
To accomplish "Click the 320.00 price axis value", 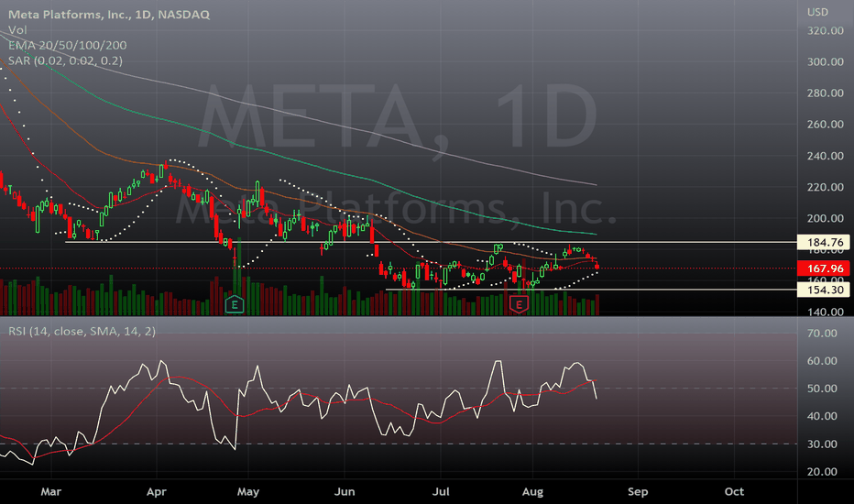I will click(x=825, y=30).
